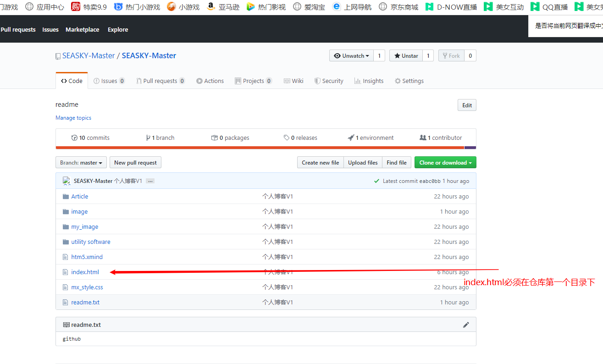Open Issues in the top navigation
603x364 pixels.
[50, 29]
